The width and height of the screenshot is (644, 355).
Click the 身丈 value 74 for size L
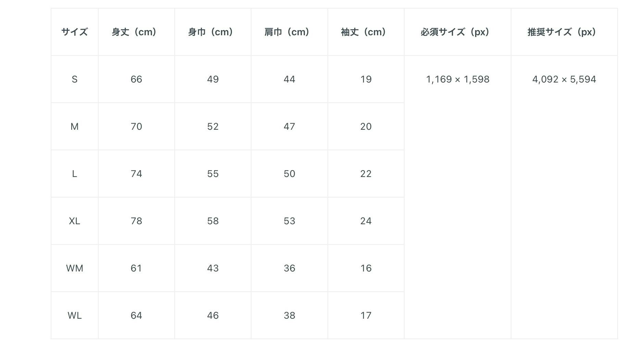[x=136, y=174]
